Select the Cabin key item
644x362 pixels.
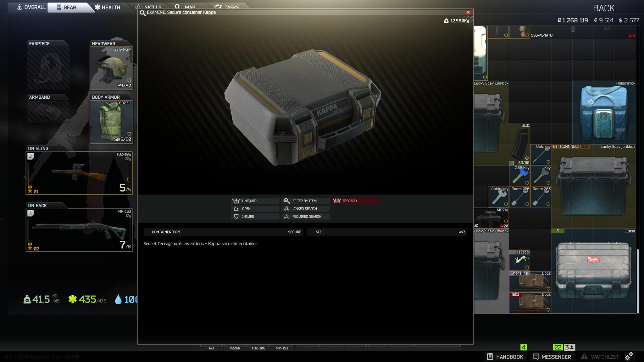tap(498, 197)
